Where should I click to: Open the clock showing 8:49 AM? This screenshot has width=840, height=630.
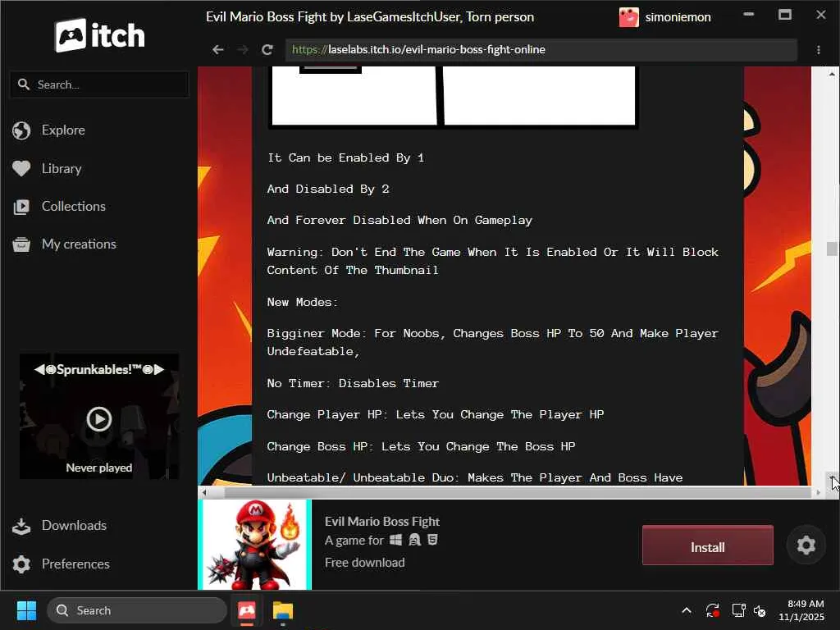tap(801, 610)
